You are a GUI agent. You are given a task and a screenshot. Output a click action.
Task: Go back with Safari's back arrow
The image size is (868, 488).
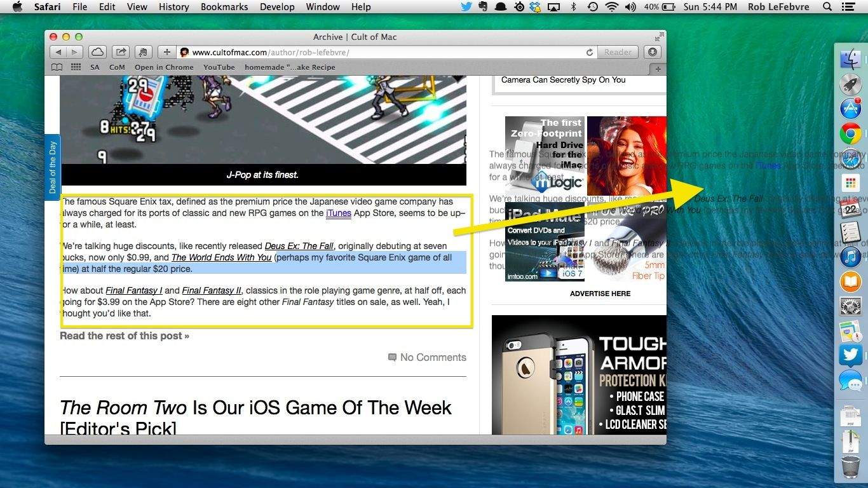point(58,52)
